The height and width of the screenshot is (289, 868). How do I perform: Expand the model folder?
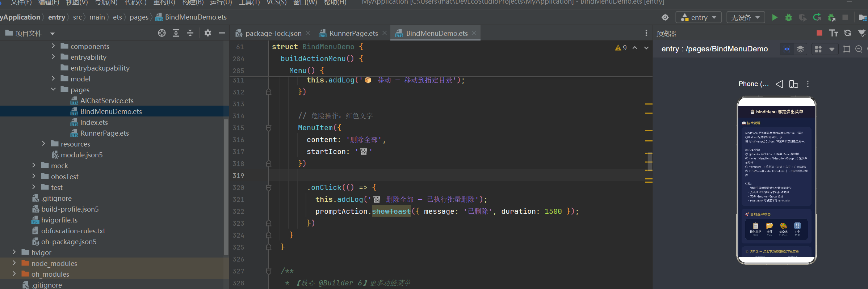tap(53, 78)
